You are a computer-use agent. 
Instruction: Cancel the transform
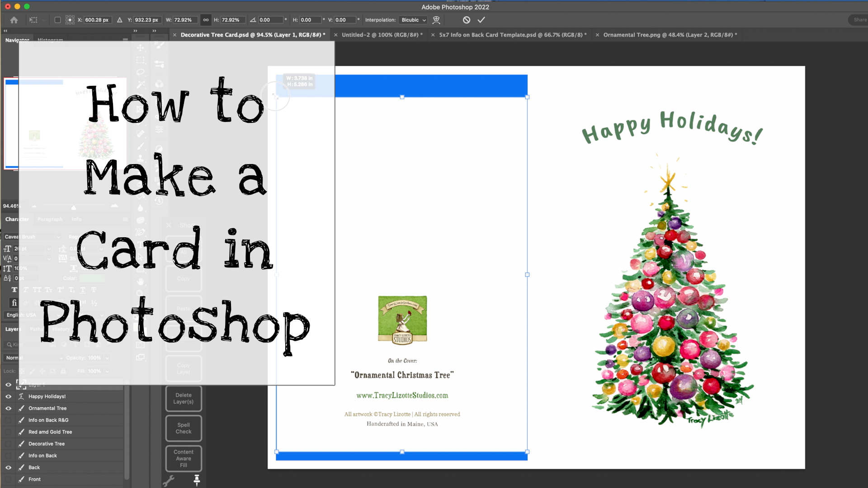[467, 20]
